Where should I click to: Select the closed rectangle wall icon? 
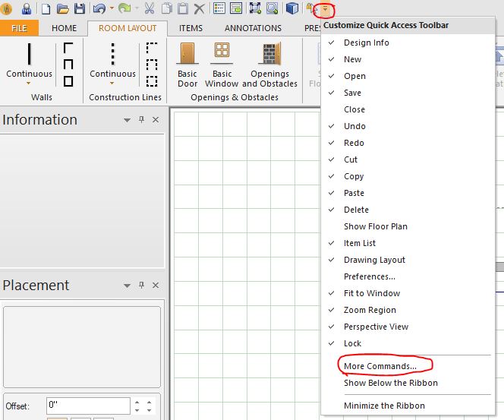point(68,81)
